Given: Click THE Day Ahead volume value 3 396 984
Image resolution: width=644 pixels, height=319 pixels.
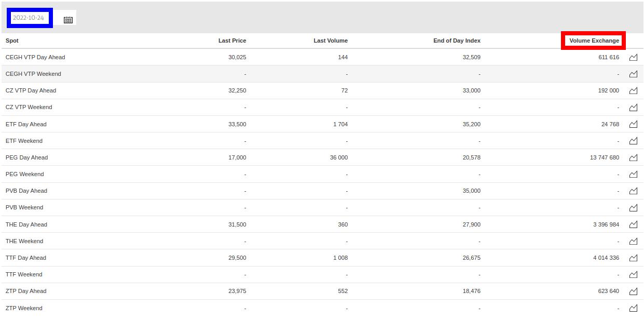Looking at the screenshot, I should (606, 224).
